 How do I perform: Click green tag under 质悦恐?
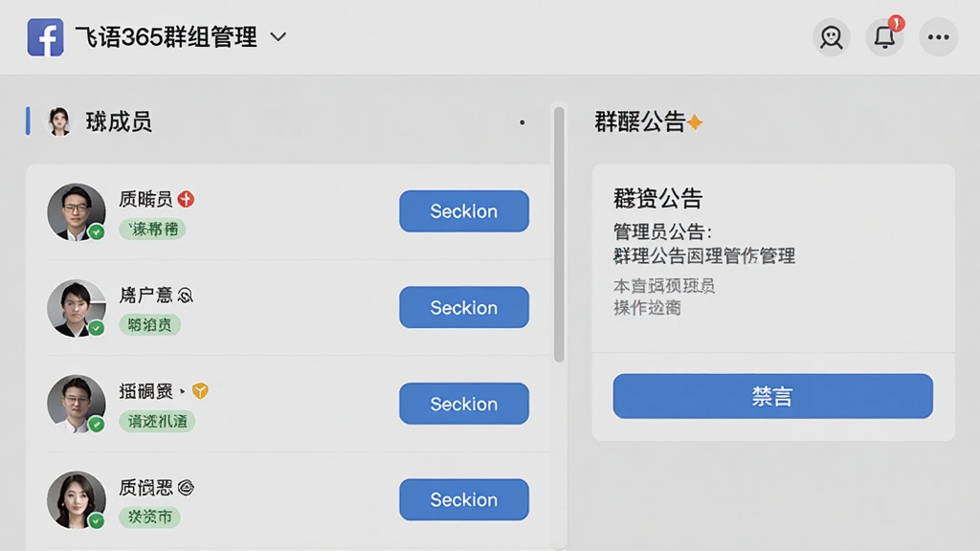click(150, 518)
